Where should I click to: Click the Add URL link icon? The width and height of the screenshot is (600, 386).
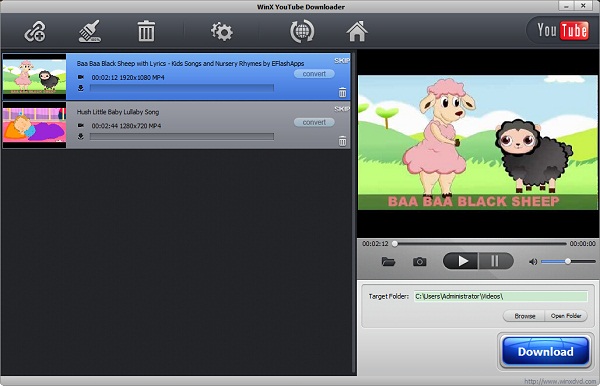[35, 31]
